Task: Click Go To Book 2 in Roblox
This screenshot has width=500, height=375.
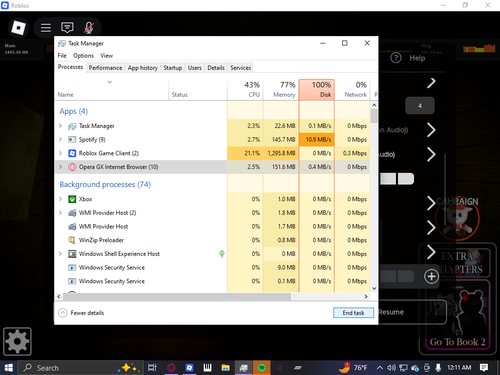Action: point(457,342)
